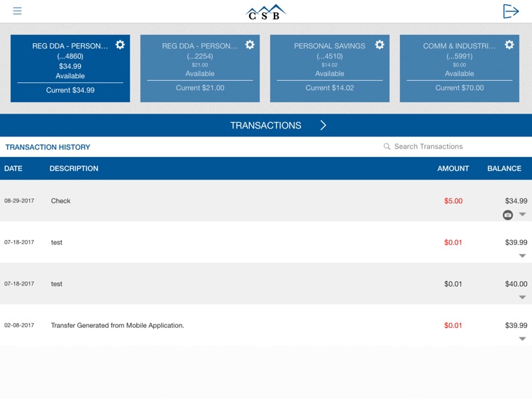532x399 pixels.
Task: Click the Current $14.02 text
Action: 330,87
